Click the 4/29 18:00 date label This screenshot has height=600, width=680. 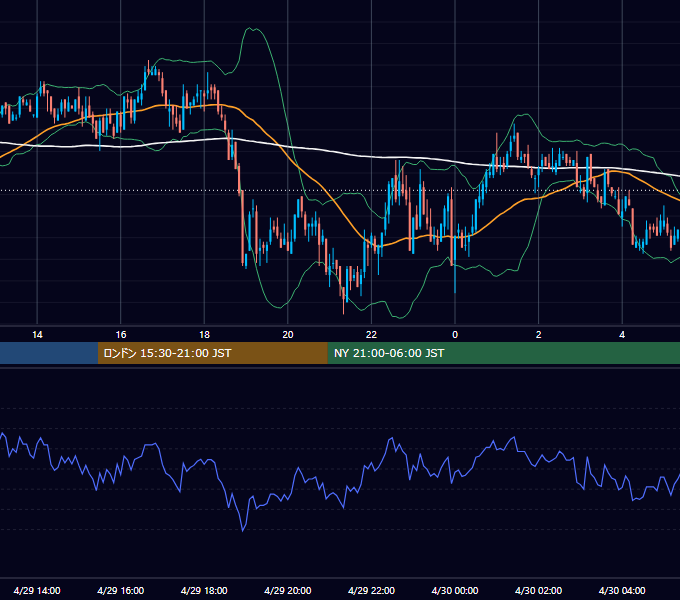tap(204, 590)
